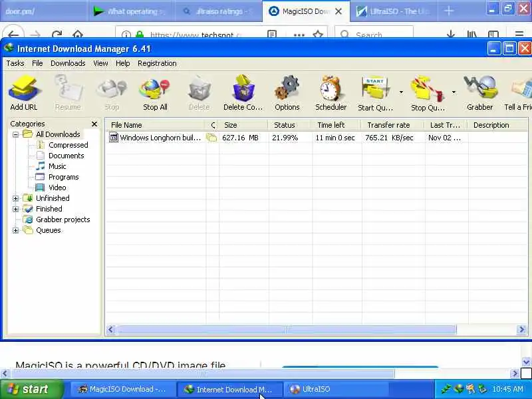This screenshot has height=399, width=532.
Task: Select the Documents category
Action: pyautogui.click(x=66, y=156)
